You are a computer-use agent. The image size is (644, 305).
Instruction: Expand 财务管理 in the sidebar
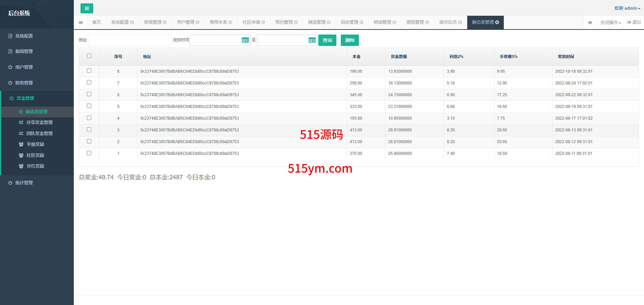(24, 83)
